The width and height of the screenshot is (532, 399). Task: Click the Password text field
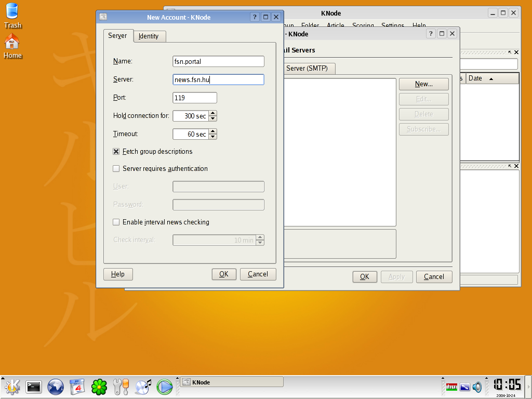coord(218,205)
